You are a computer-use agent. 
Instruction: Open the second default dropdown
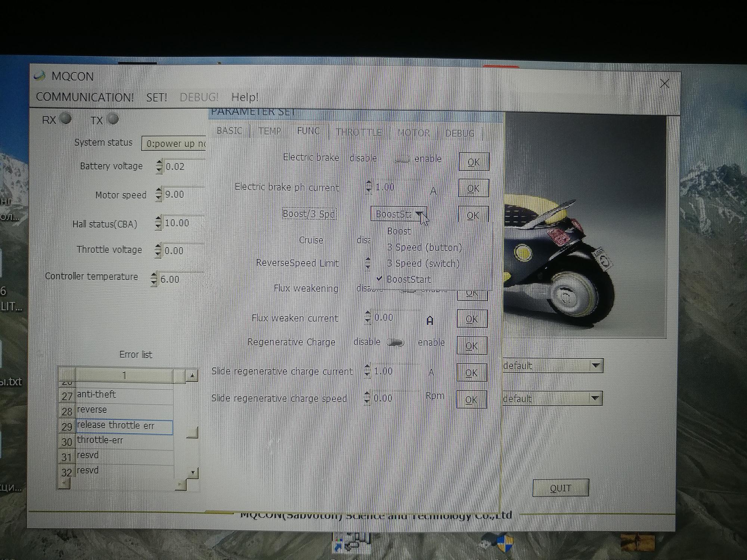click(595, 398)
